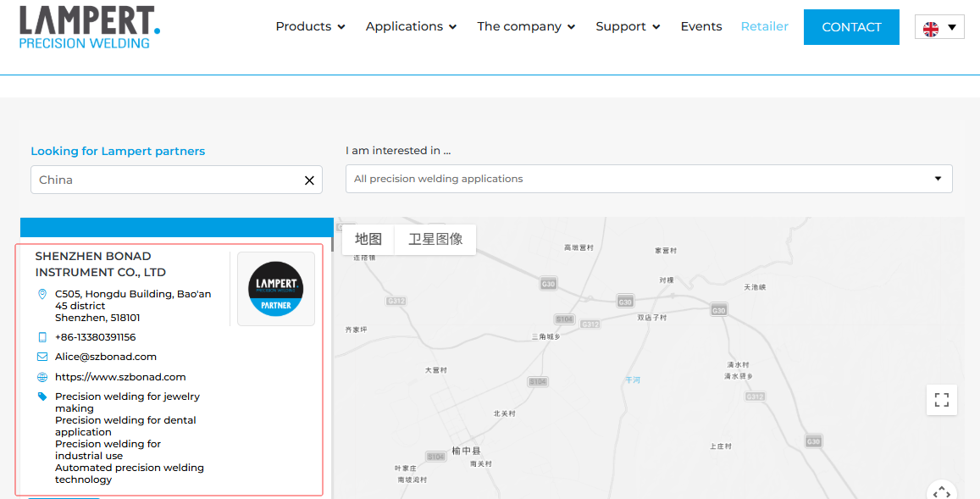Open the precision welding applications dropdown

pos(648,179)
